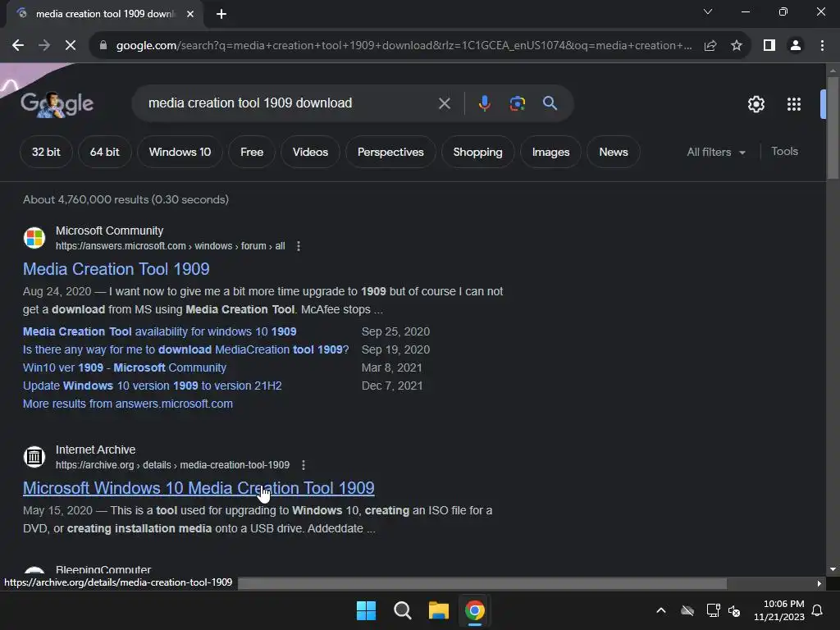840x630 pixels.
Task: Switch to Images results
Action: [x=550, y=152]
